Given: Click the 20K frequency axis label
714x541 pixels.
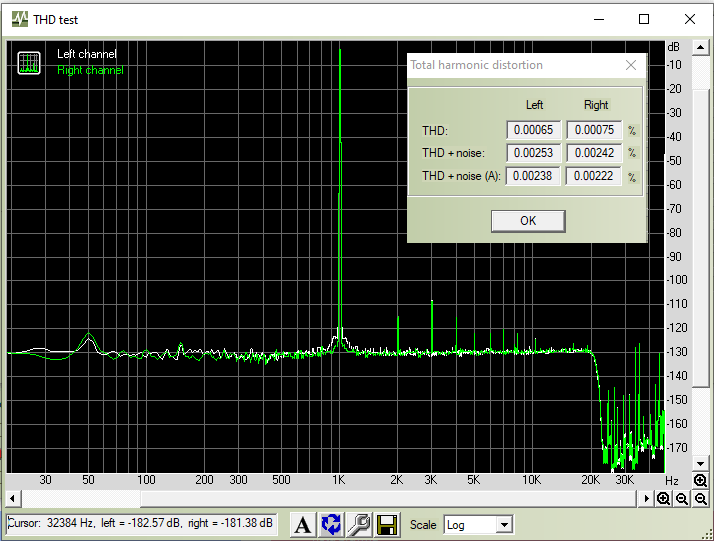Looking at the screenshot, I should coord(591,480).
